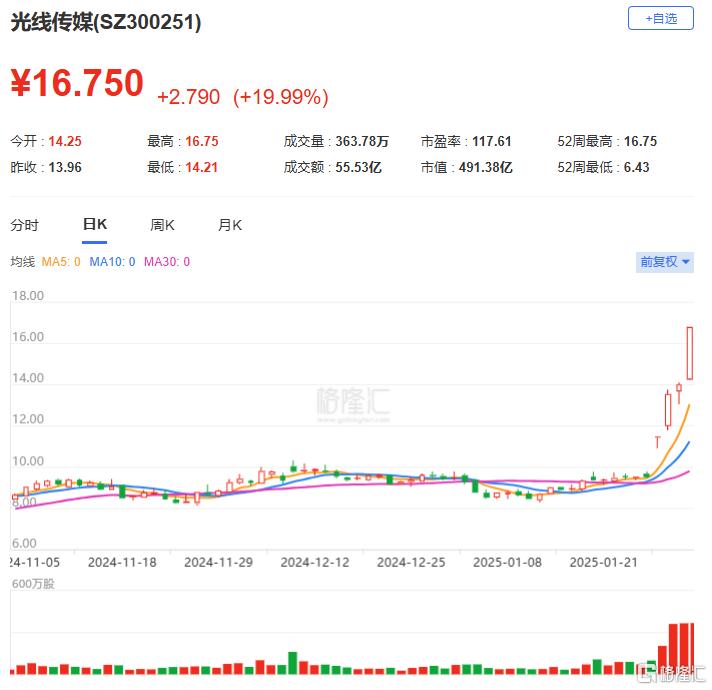The width and height of the screenshot is (712, 690).
Task: Click 成交量 value 363.78万
Action: pos(362,141)
